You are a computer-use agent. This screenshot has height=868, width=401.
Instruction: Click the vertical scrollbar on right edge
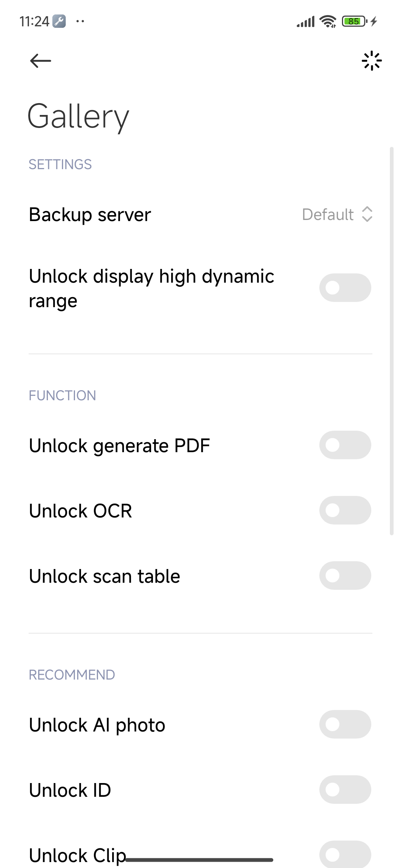point(391,341)
